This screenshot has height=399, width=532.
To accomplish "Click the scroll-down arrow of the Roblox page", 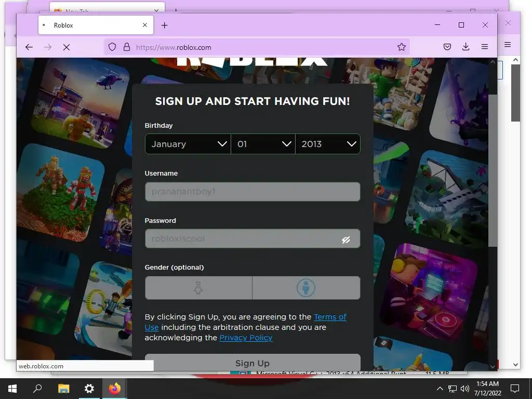I will (x=493, y=366).
